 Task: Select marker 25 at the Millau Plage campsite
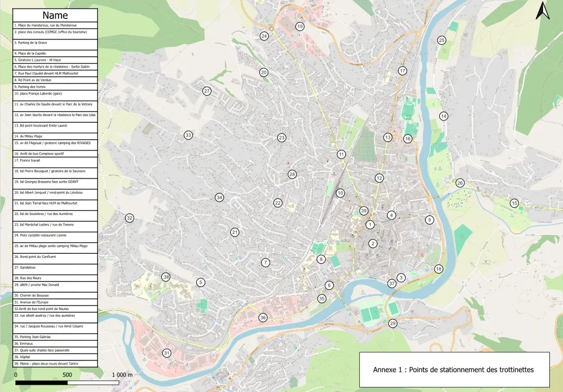click(x=442, y=39)
